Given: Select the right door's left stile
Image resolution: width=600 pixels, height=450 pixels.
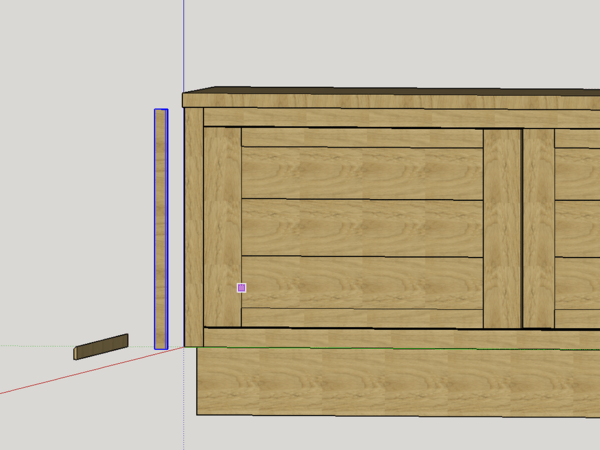Looking at the screenshot, I should coord(539,228).
